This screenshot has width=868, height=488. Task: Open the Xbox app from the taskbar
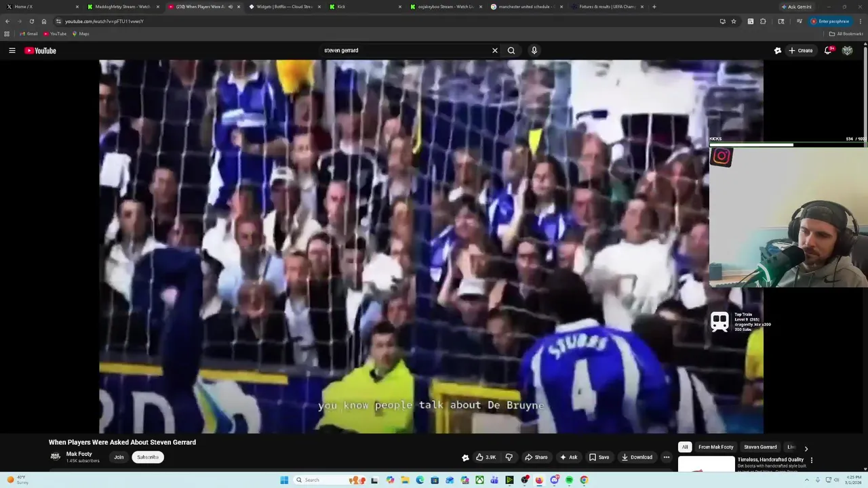[479, 480]
